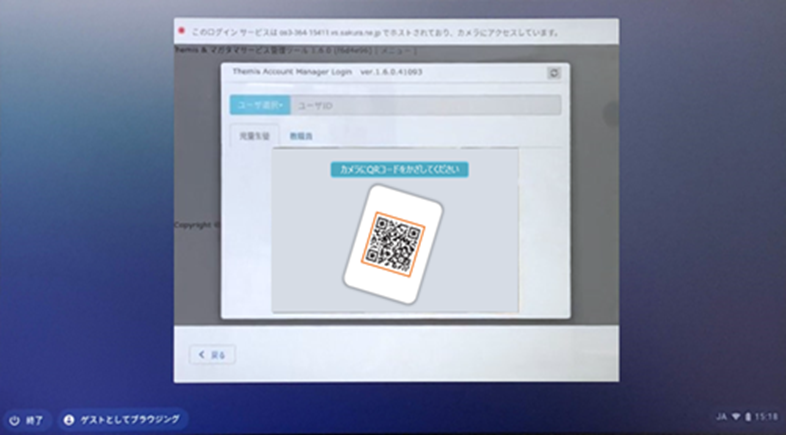
Task: Click the battery icon in the system tray
Action: coord(748,416)
